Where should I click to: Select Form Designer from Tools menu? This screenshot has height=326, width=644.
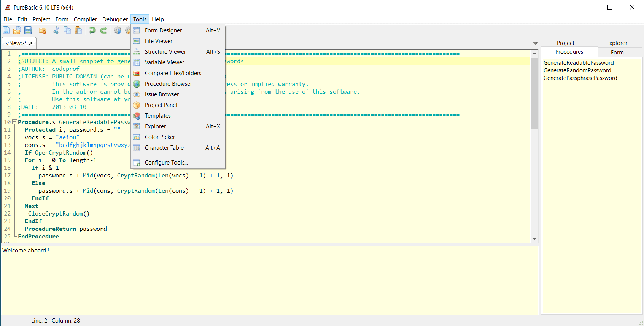click(178, 30)
